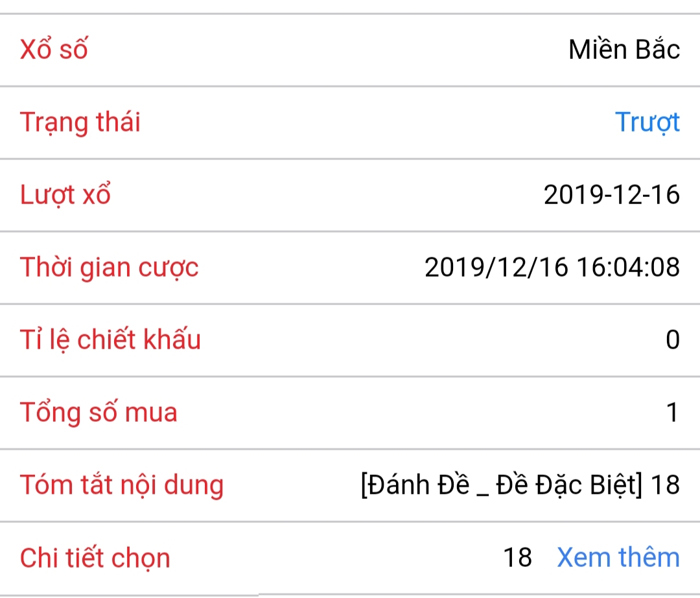Tap the Tóm tắt nội dung label
Screen dimensions: 700x598
point(122,485)
